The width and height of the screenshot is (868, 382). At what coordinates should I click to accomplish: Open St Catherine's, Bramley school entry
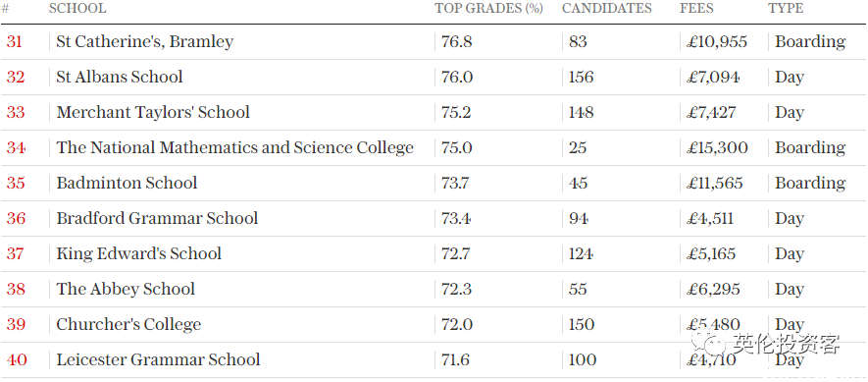coord(145,42)
